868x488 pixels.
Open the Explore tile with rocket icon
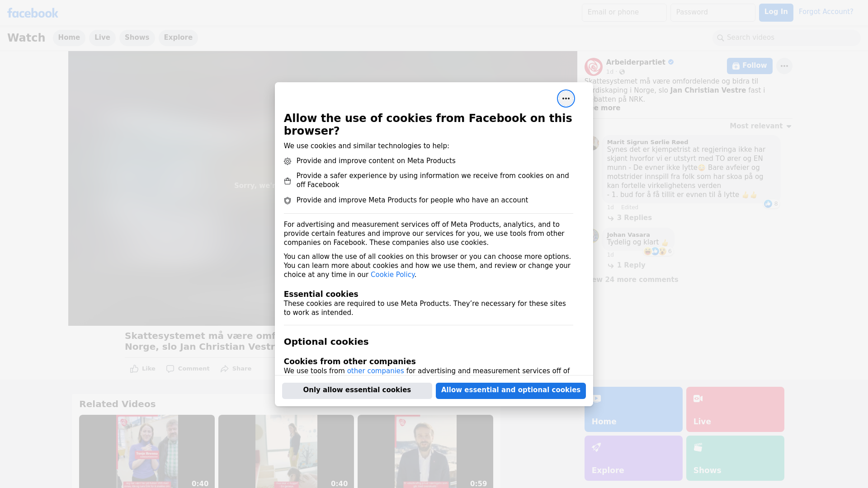[x=633, y=458]
